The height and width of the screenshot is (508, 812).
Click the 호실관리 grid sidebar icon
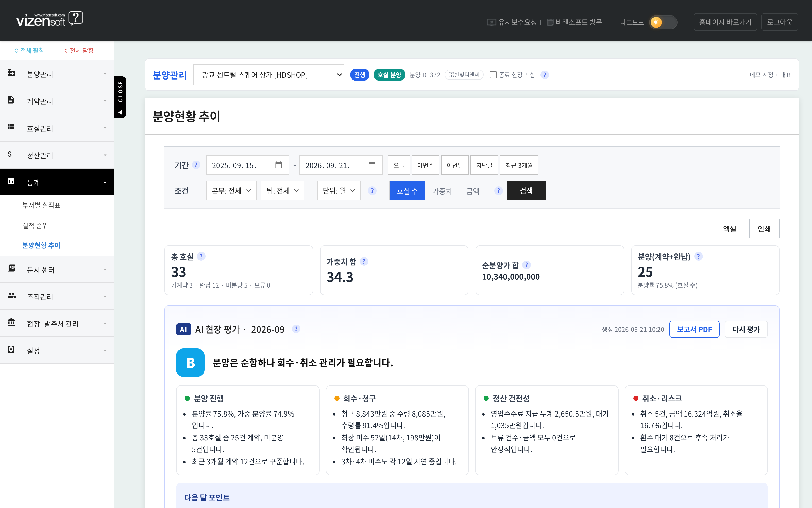point(11,126)
